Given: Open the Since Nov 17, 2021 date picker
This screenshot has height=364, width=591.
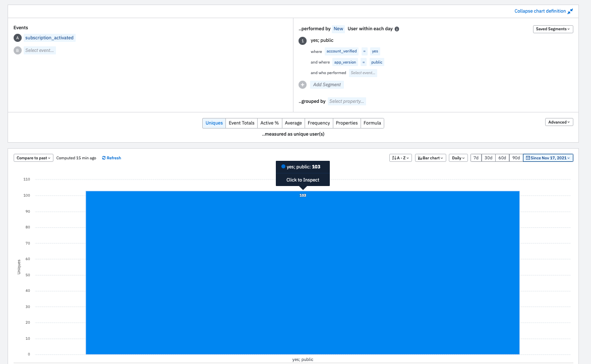Looking at the screenshot, I should coord(548,158).
